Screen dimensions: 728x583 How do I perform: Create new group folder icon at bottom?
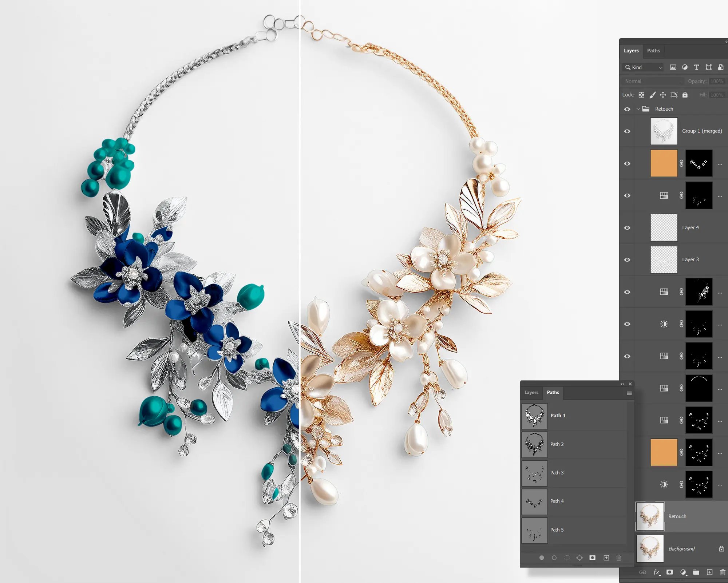696,572
